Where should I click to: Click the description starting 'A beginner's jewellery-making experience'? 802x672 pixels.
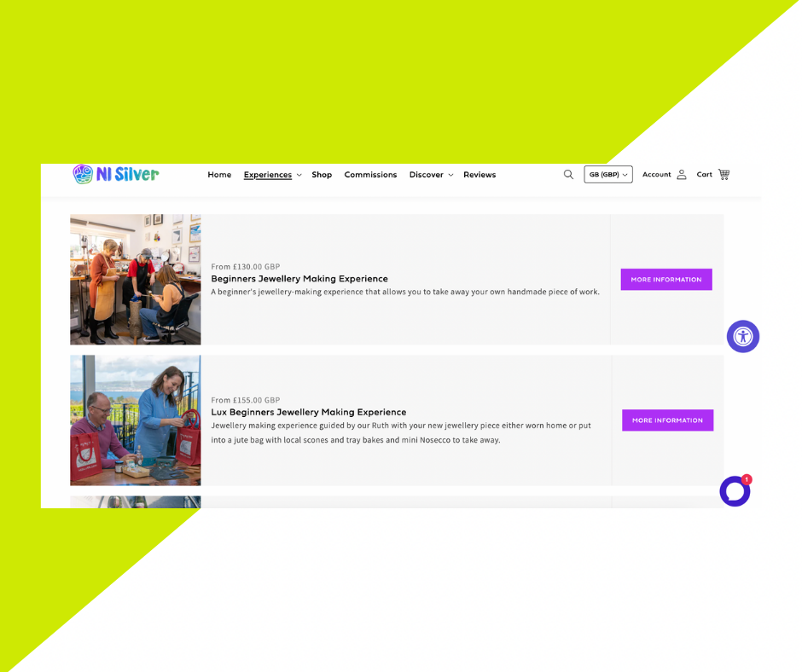point(405,292)
